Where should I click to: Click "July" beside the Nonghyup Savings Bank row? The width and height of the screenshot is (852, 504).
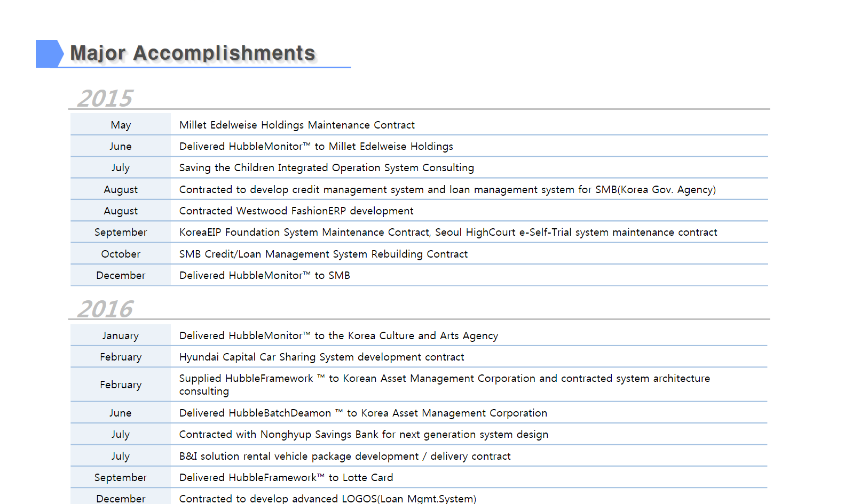coord(121,434)
